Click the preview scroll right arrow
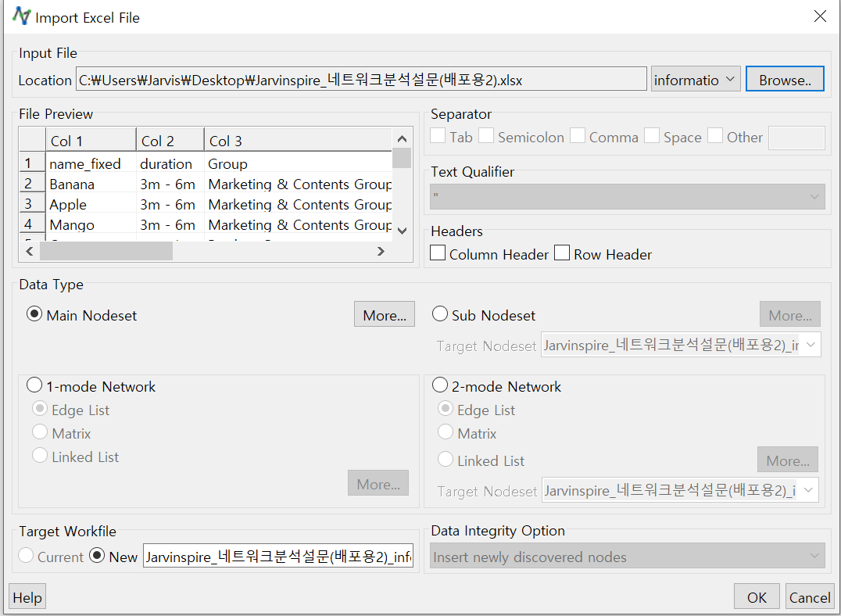The width and height of the screenshot is (841, 616). 381,251
